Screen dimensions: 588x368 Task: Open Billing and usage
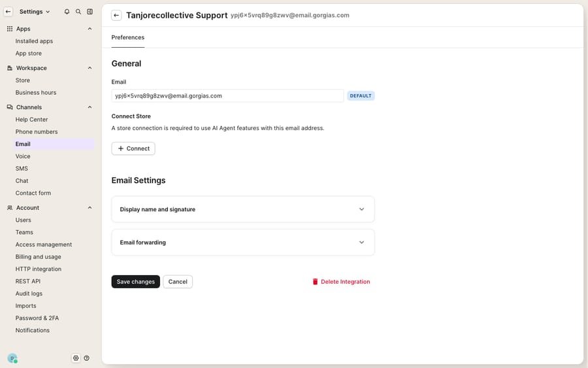pyautogui.click(x=39, y=257)
